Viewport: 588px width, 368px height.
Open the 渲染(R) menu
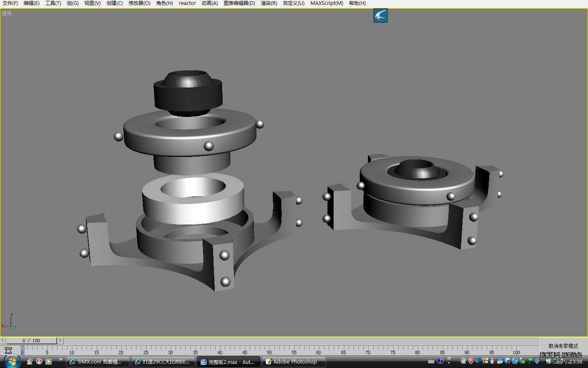[x=269, y=3]
